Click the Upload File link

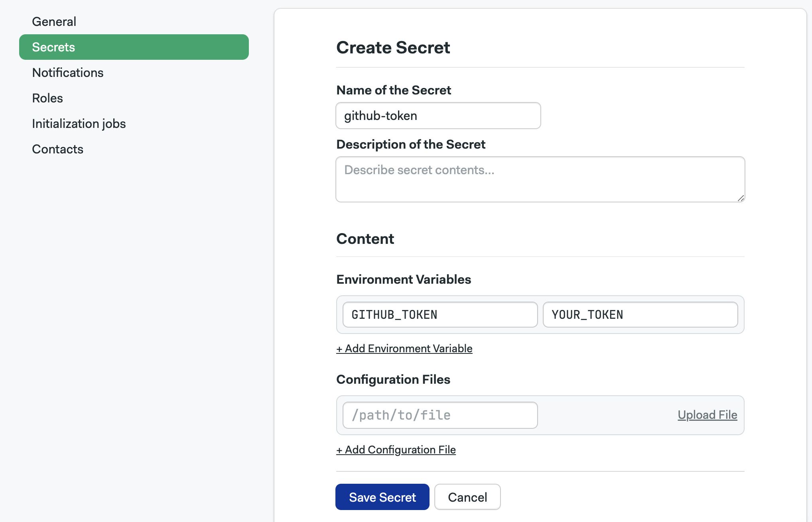coord(708,415)
